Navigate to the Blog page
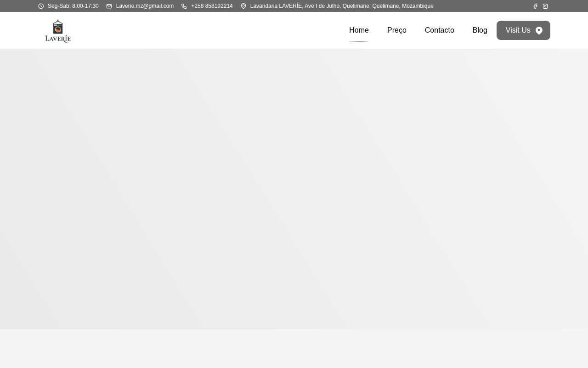Screen dimensions: 588x368 [480, 30]
